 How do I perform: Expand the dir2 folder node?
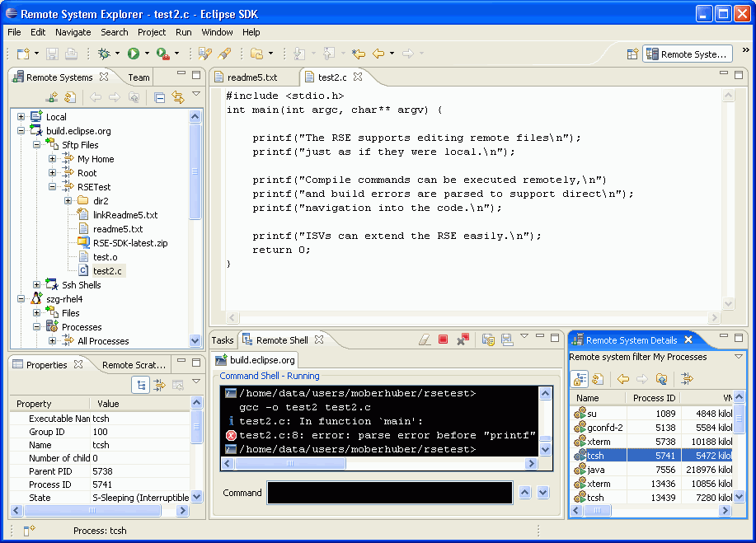[x=68, y=200]
